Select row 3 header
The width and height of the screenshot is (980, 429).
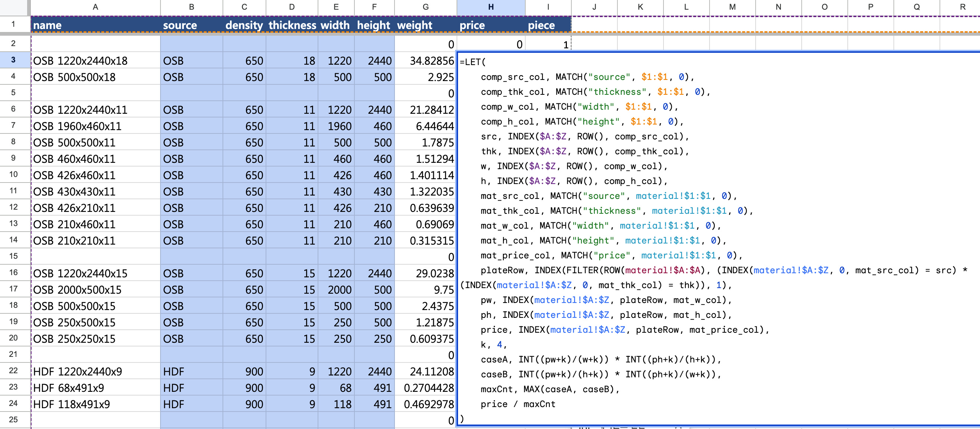[x=13, y=60]
